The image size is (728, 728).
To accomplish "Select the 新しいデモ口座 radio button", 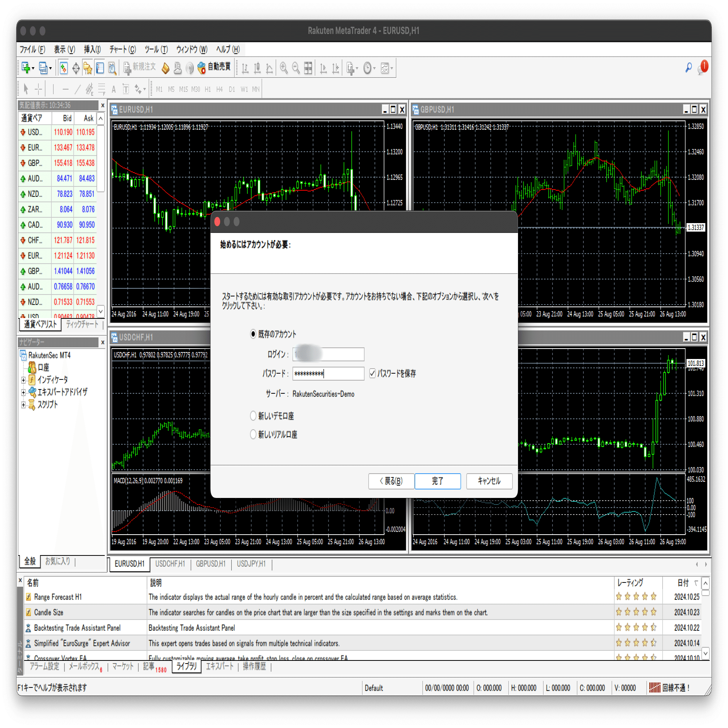I will pos(253,416).
